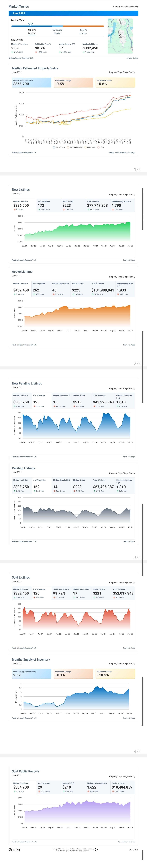147x868 pixels.
Task: Click the Bella Vista legend circle
Action: pyautogui.click(x=54, y=147)
